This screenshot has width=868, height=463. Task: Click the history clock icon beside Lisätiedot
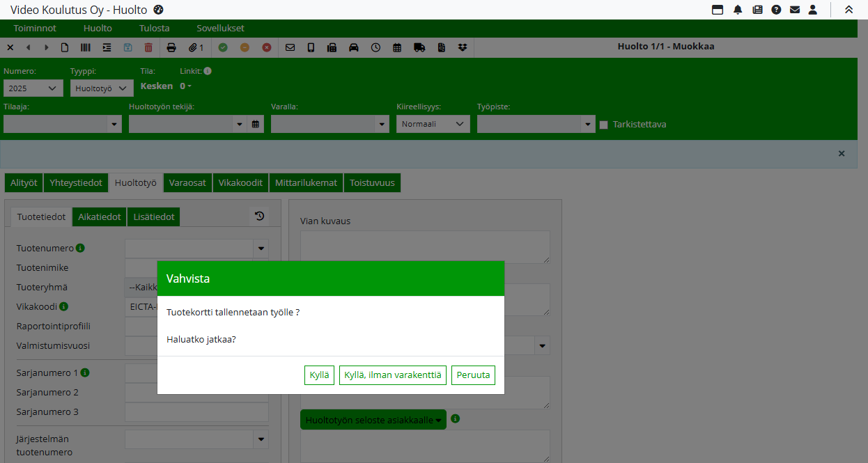(259, 217)
